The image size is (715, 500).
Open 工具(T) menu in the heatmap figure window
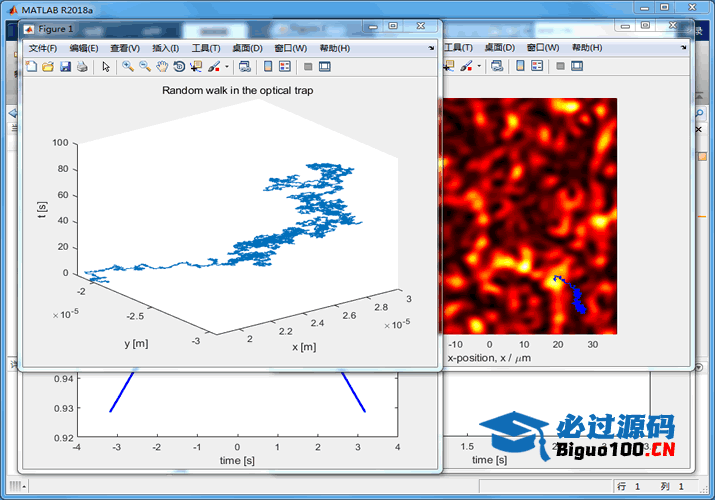458,47
